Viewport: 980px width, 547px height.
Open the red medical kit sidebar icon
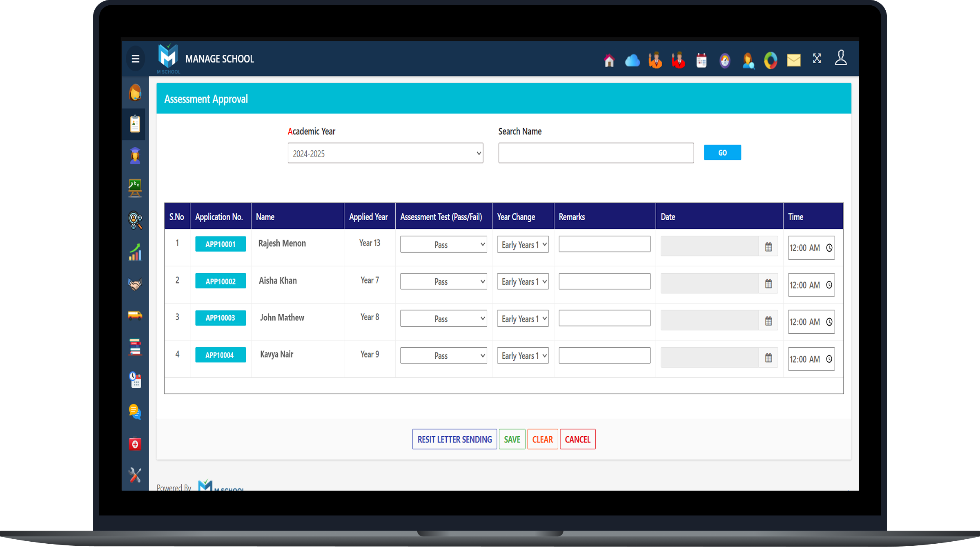(x=135, y=444)
